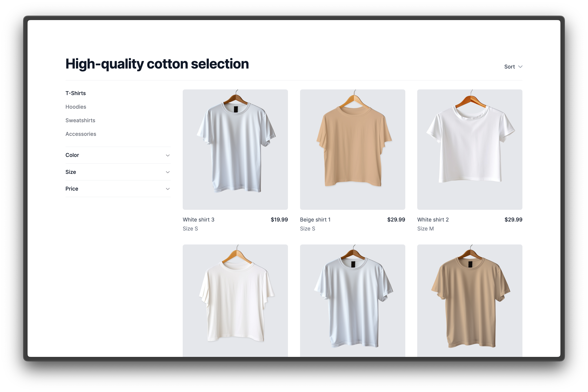Open the White shirt 3 product image
The image size is (588, 392).
point(235,149)
